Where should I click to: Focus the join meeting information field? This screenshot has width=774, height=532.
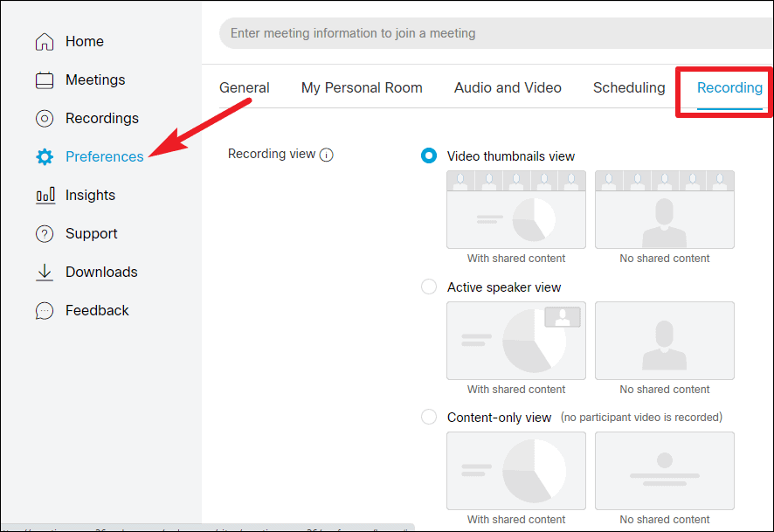[x=496, y=33]
